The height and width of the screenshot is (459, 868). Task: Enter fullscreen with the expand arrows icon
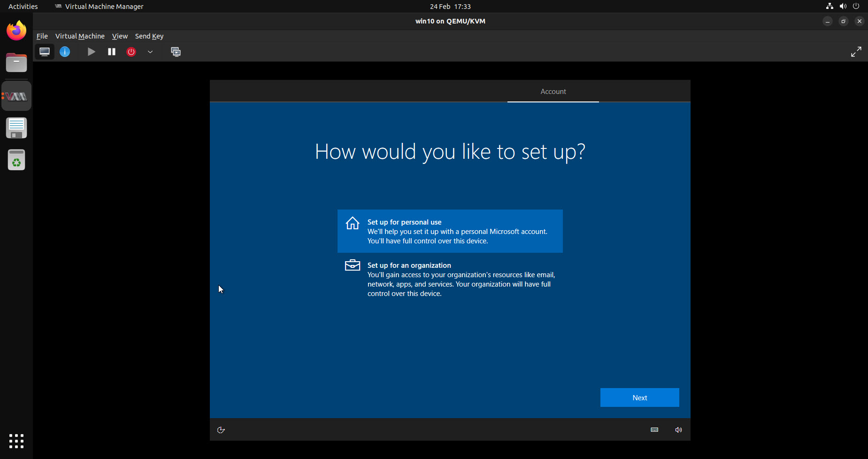[856, 52]
